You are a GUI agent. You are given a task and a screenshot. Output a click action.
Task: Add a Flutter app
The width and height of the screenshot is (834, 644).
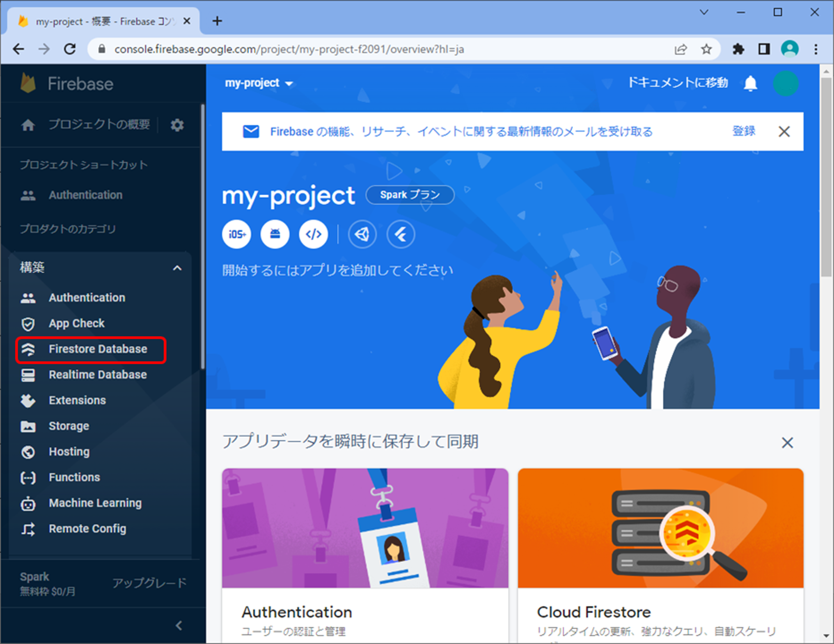tap(401, 234)
